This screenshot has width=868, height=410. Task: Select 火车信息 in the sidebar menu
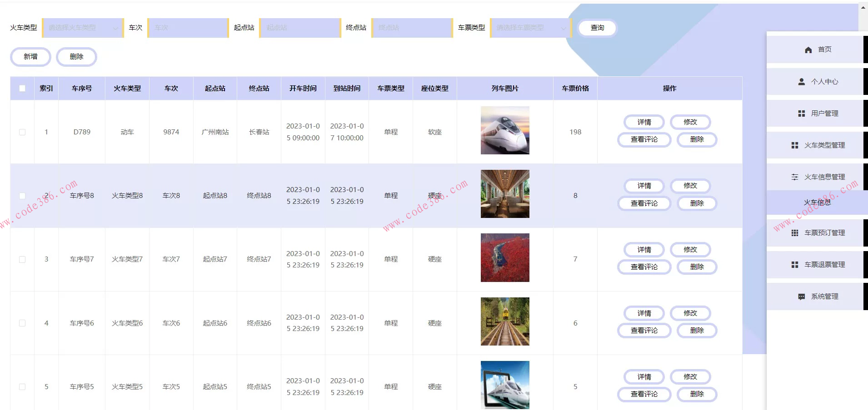coord(817,203)
